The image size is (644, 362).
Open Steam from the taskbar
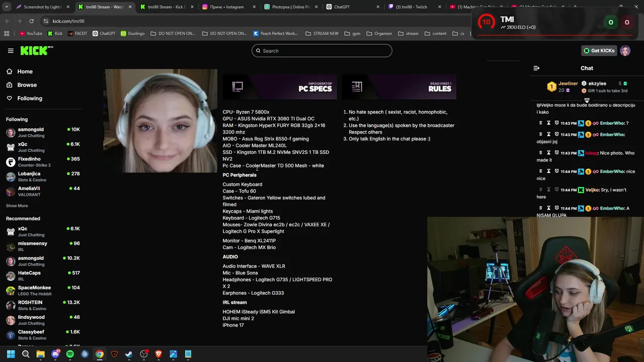129,354
